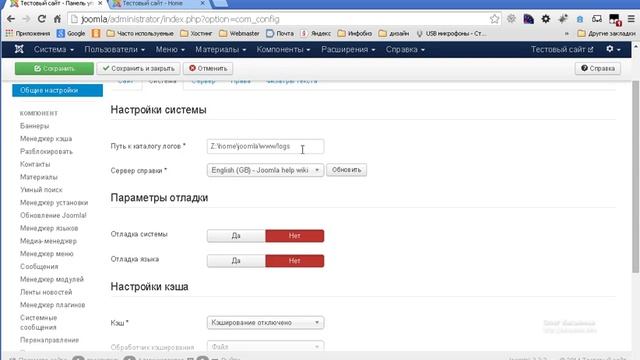640x360 pixels.
Task: Open the Другие закладки folder
Action: click(607, 33)
